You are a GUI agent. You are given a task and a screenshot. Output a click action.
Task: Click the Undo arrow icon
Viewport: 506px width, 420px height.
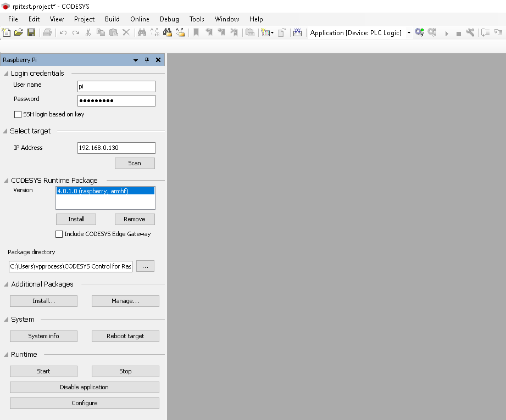63,32
